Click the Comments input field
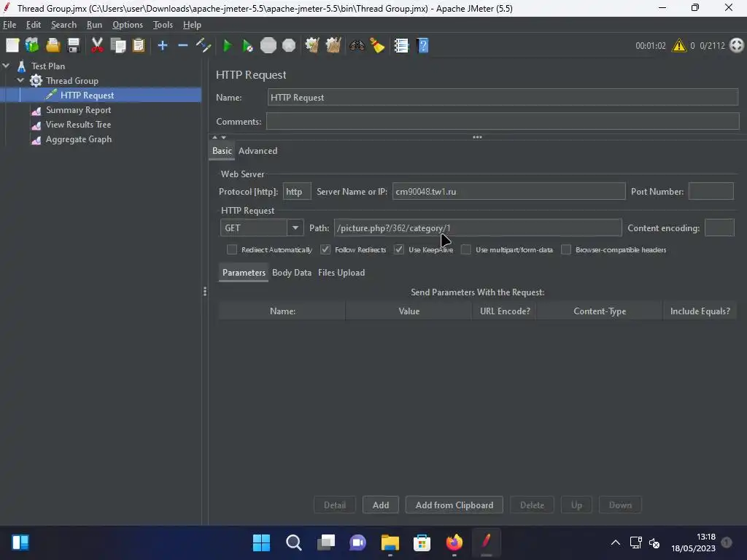This screenshot has width=747, height=560. tap(502, 122)
